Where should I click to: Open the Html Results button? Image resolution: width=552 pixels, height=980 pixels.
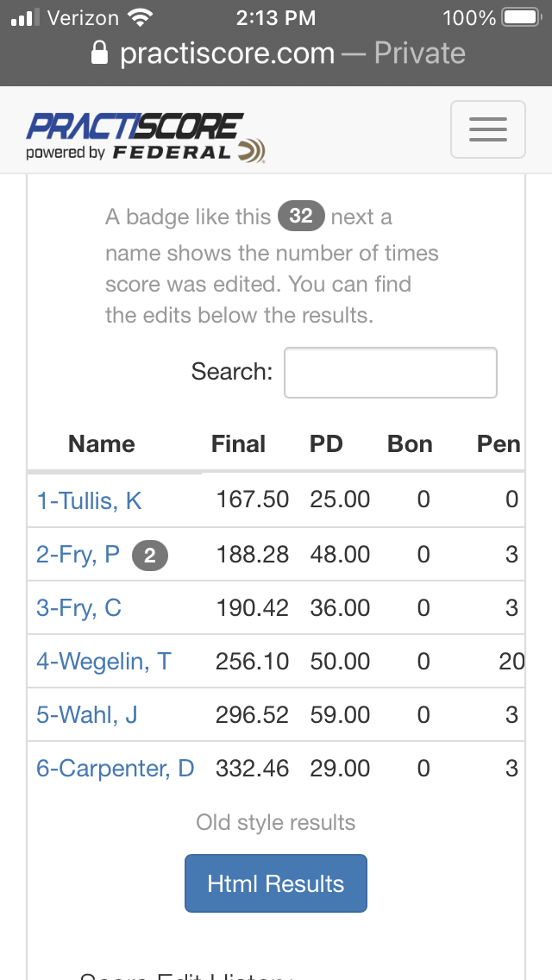tap(276, 883)
